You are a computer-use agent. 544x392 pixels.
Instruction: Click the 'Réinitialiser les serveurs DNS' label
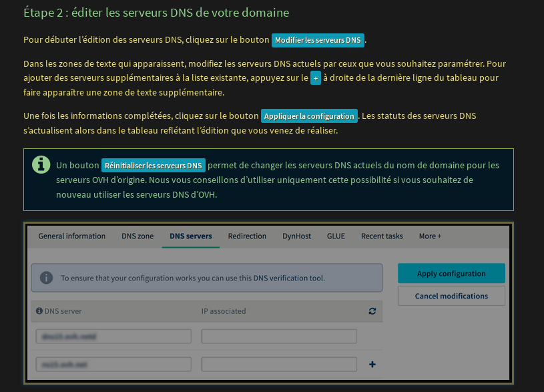tap(154, 165)
